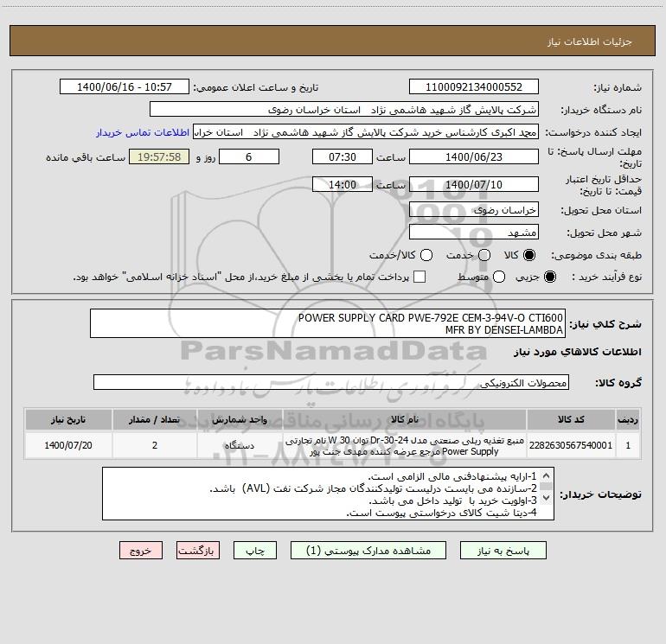This screenshot has height=644, width=666.
Task: Click the اطلاعات کالاهای مورد نیاز heading
Action: (x=578, y=352)
